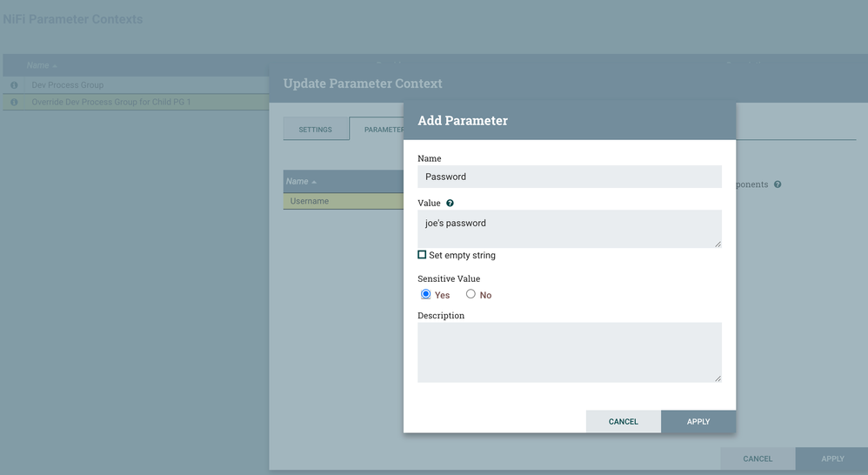Click resize handle of Description text area
This screenshot has width=868, height=475.
point(718,378)
